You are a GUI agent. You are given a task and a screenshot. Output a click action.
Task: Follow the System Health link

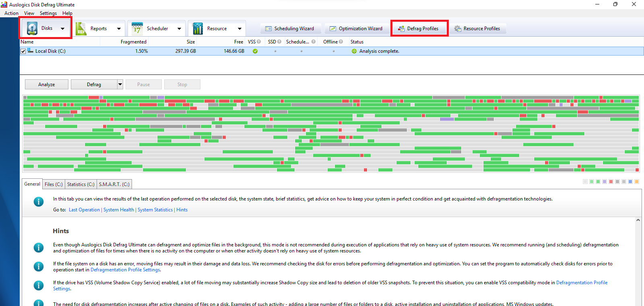tap(118, 210)
